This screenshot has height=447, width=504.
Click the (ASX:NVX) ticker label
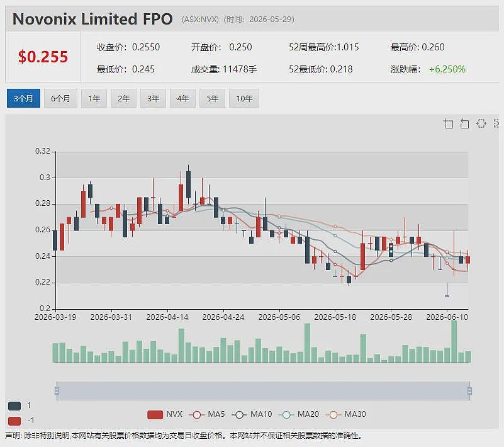[200, 20]
